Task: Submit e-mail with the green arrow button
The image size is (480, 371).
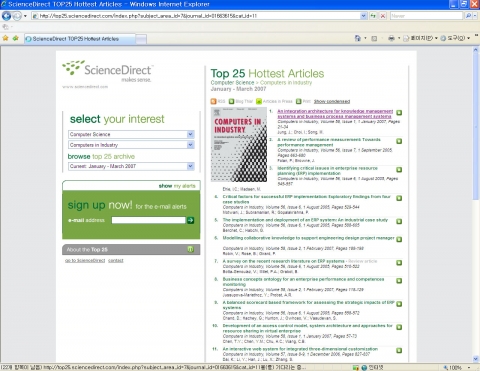Action: [x=190, y=220]
